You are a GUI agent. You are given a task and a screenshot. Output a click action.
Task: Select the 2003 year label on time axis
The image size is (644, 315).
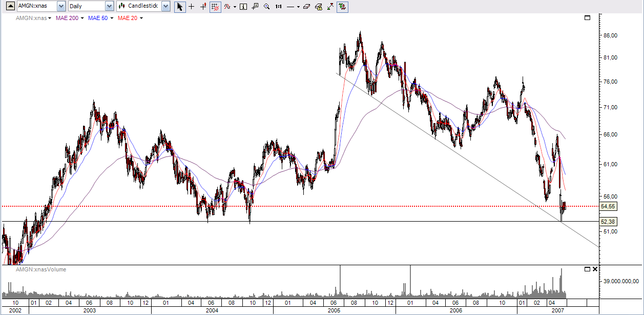(x=90, y=310)
